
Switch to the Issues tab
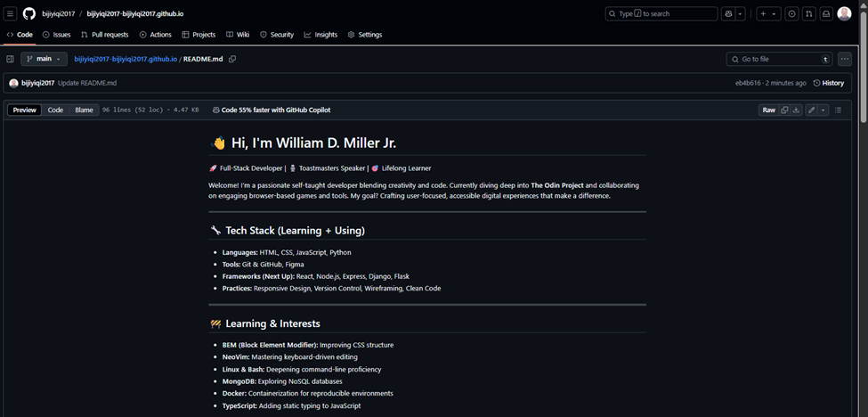pyautogui.click(x=56, y=35)
